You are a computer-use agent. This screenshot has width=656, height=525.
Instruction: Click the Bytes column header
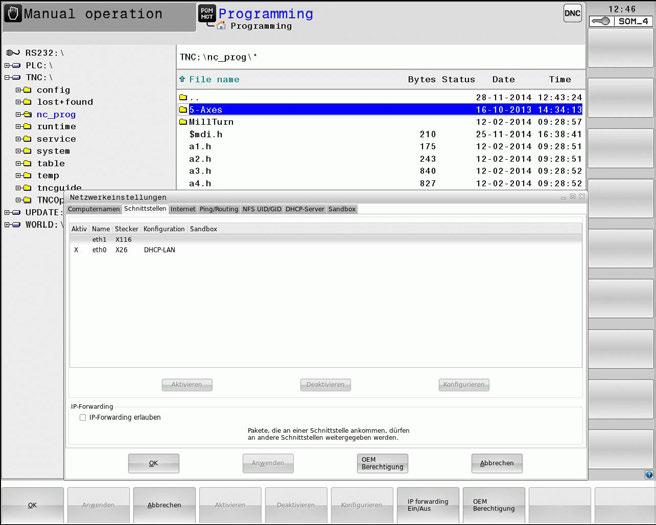(x=421, y=79)
